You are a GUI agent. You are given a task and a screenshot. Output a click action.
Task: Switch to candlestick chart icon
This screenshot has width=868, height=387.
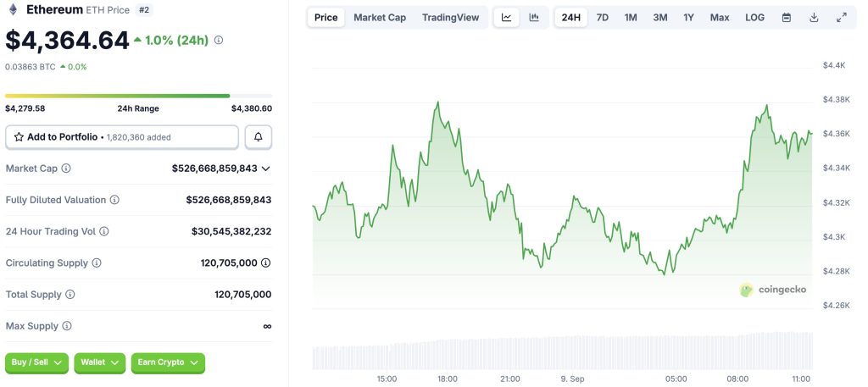tap(533, 17)
